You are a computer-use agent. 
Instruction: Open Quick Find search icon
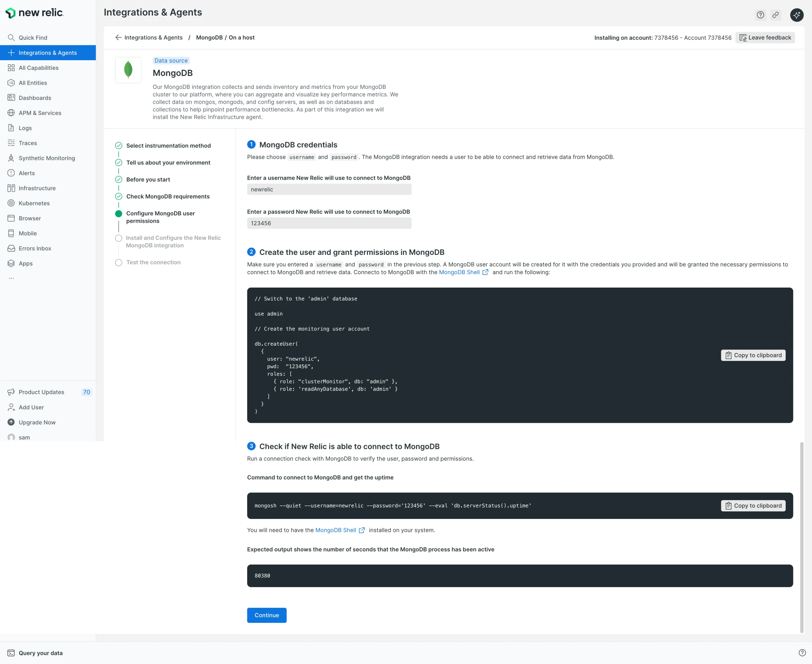coord(11,37)
